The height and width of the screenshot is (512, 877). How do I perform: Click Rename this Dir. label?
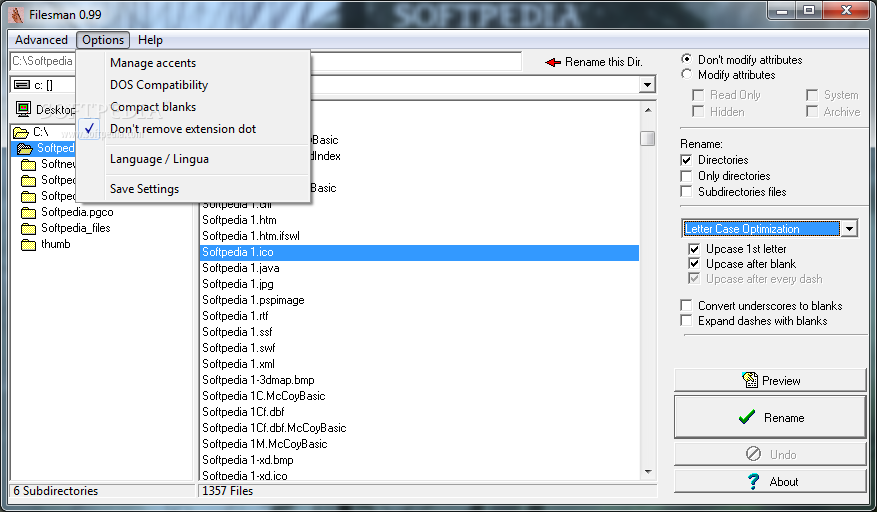[603, 62]
